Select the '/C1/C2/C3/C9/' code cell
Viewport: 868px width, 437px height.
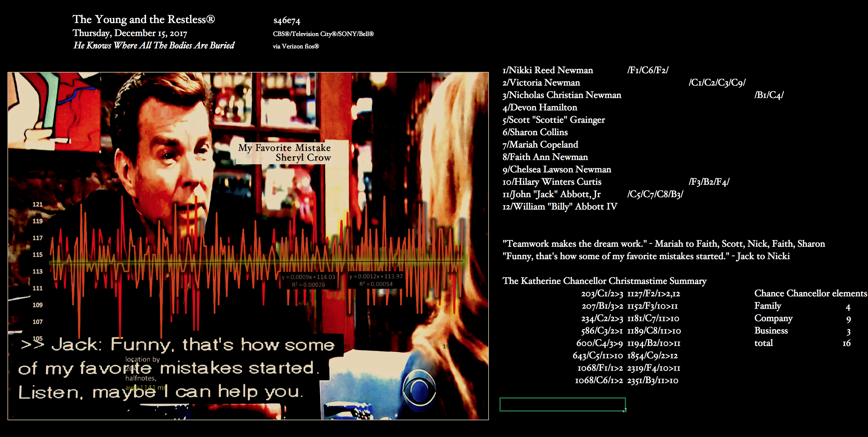pyautogui.click(x=717, y=82)
